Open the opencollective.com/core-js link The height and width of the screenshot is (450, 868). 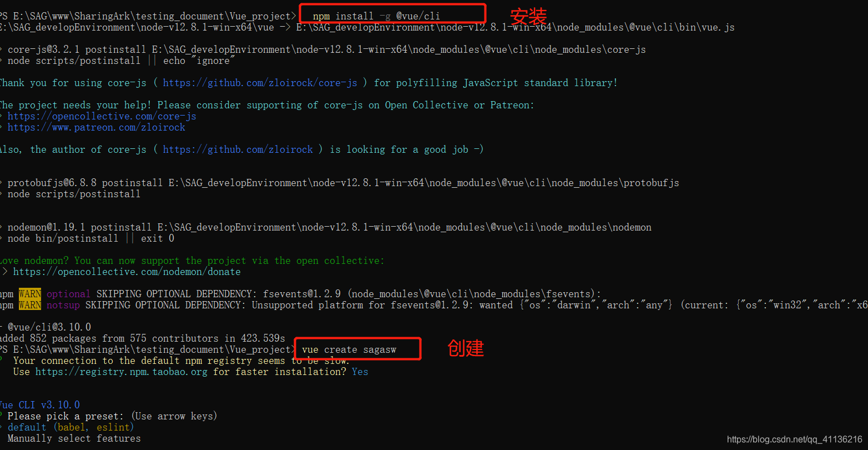[x=102, y=116]
